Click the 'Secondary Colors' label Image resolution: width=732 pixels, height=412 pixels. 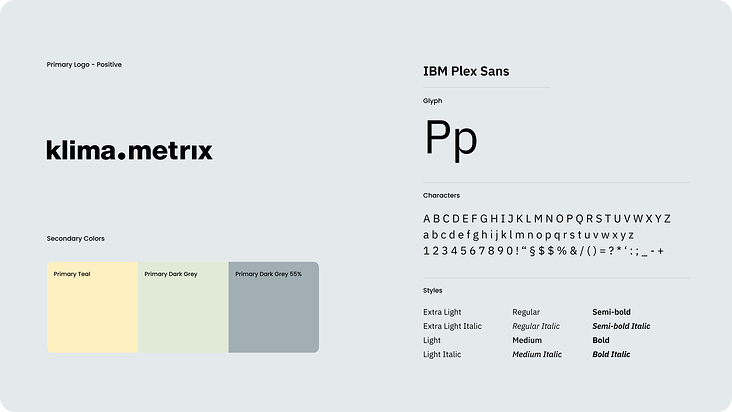[76, 238]
